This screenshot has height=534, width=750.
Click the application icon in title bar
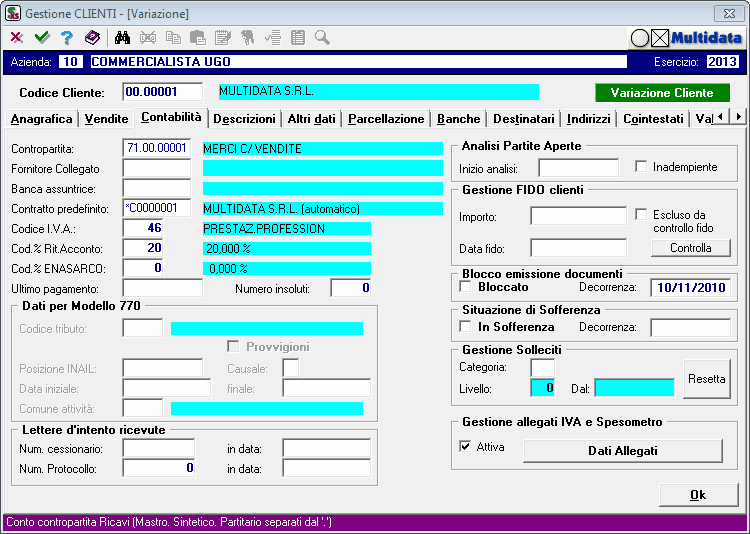pos(13,13)
